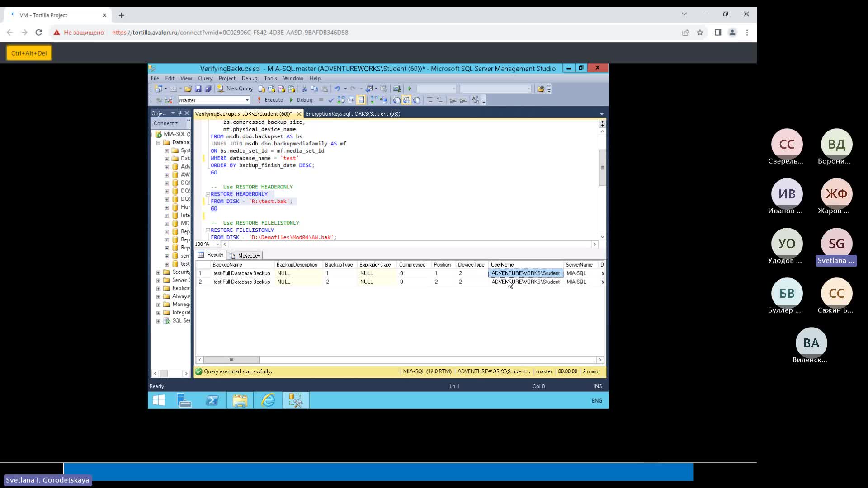Click the Parse checkmark icon
868x488 pixels.
(x=331, y=100)
